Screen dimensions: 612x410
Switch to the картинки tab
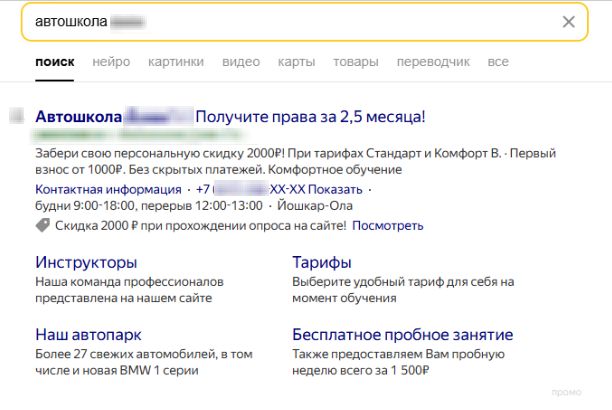tap(176, 62)
